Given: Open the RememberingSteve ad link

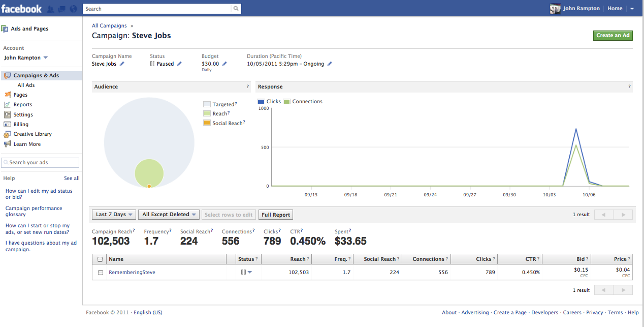Looking at the screenshot, I should [x=132, y=273].
